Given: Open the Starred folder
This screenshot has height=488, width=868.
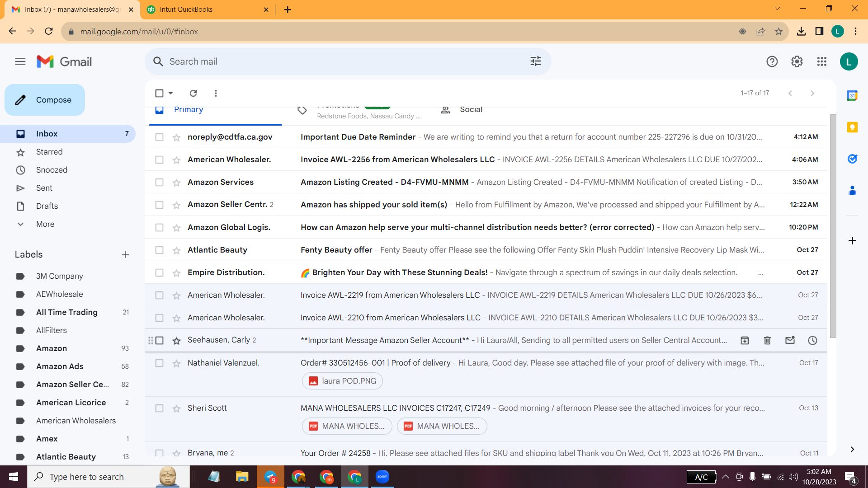Looking at the screenshot, I should (x=49, y=152).
